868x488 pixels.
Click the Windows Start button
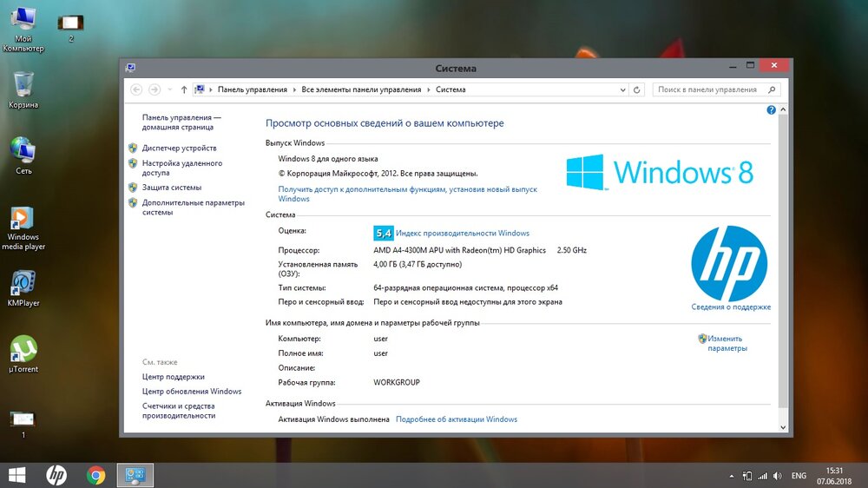(16, 475)
